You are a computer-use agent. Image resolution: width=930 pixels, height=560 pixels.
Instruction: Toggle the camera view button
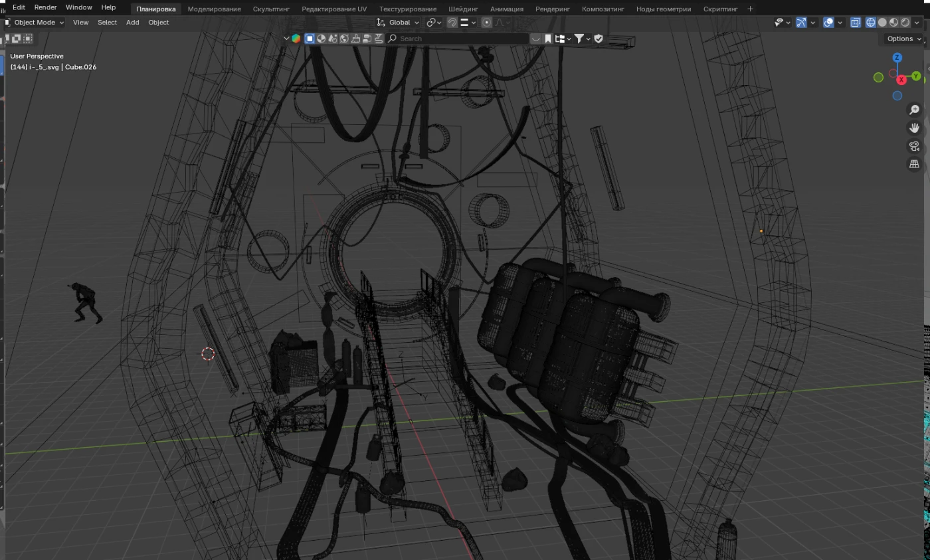pos(915,146)
